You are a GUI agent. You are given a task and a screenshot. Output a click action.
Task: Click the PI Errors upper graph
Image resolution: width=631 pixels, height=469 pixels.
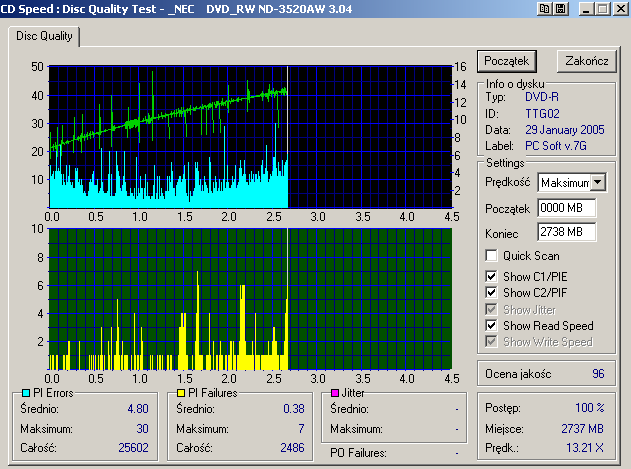click(250, 137)
